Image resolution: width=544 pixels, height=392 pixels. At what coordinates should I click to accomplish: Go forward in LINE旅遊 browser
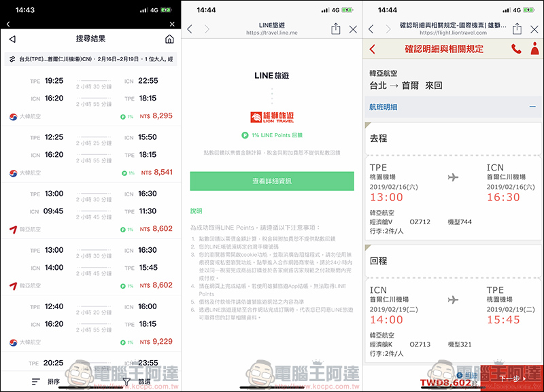207,29
